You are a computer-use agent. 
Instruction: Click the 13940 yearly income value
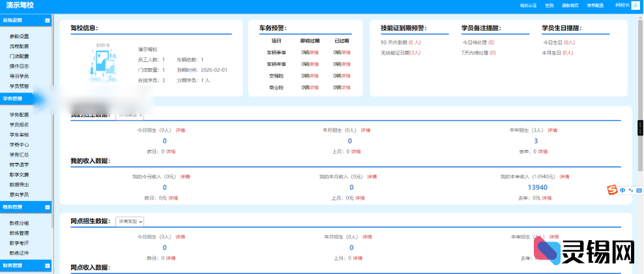tap(537, 187)
